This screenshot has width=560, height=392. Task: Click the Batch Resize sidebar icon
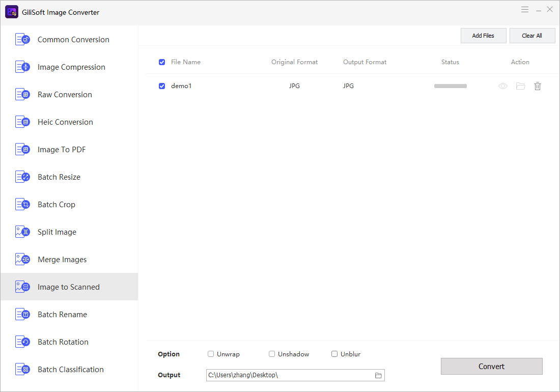coord(22,177)
